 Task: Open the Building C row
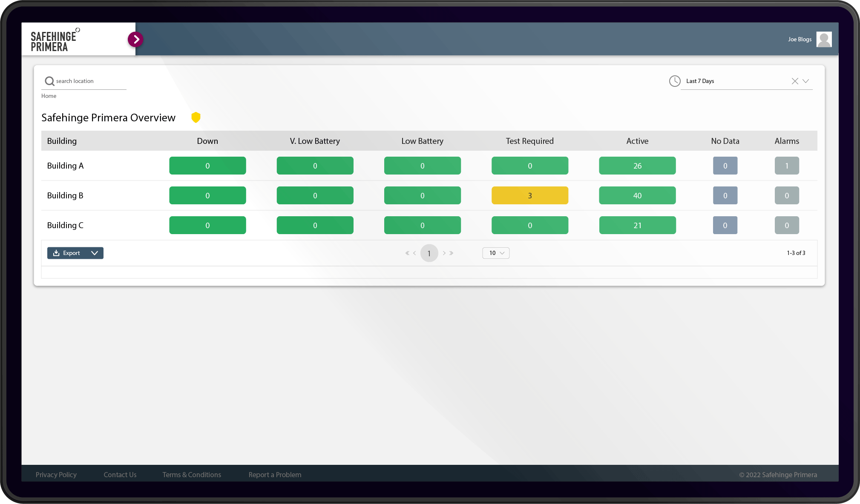(x=429, y=225)
